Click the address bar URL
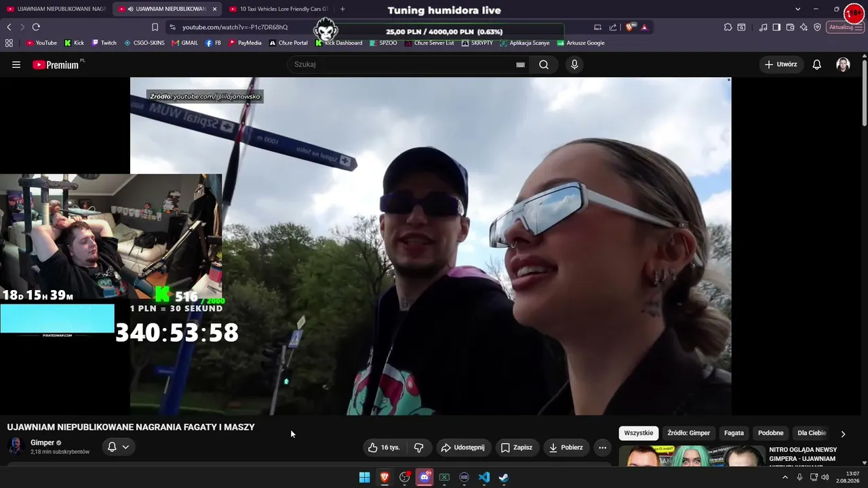 tap(235, 27)
